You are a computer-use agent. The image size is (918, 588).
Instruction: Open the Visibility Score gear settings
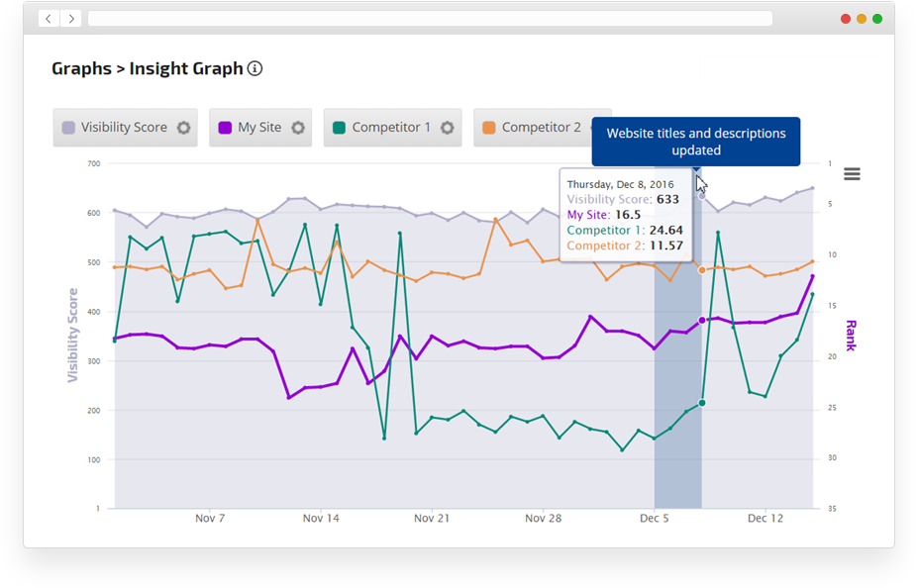tap(183, 128)
